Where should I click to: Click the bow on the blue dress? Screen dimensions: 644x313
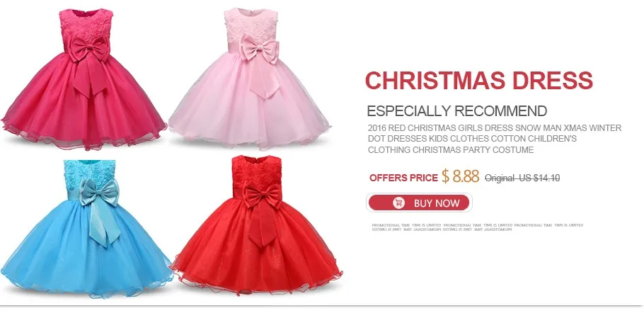(x=100, y=211)
